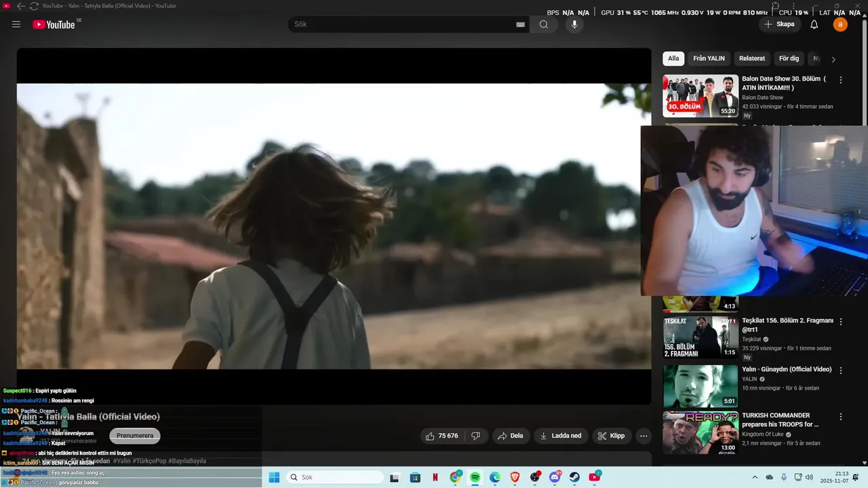Open Steam from the taskbar
868x488 pixels.
click(574, 478)
